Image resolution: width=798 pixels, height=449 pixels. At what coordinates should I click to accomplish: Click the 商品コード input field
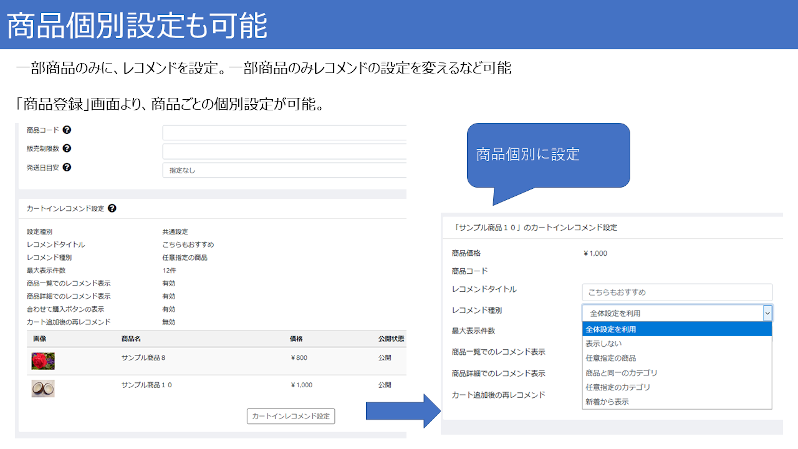click(x=284, y=133)
